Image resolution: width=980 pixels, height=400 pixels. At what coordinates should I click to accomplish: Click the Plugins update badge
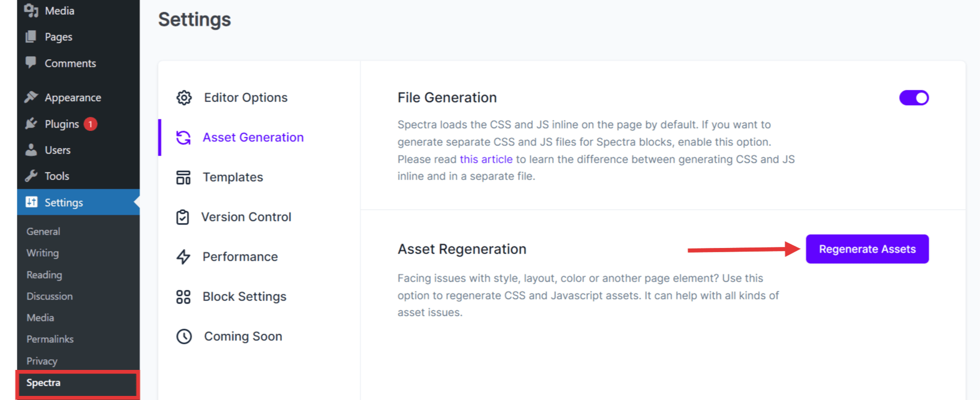[x=90, y=124]
